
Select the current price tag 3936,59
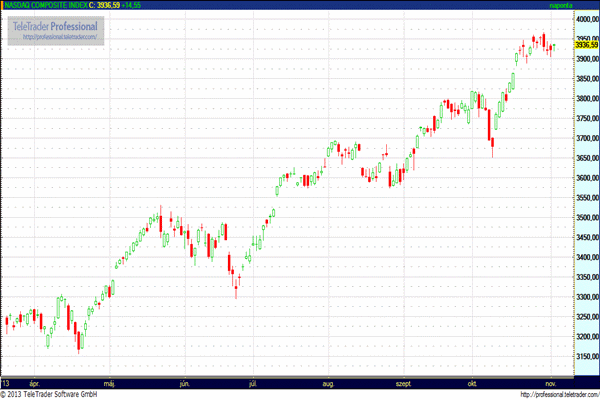pos(587,45)
